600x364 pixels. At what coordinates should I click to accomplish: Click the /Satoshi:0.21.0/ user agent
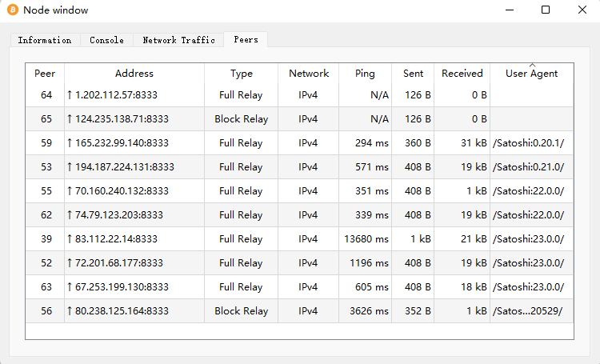pyautogui.click(x=529, y=167)
